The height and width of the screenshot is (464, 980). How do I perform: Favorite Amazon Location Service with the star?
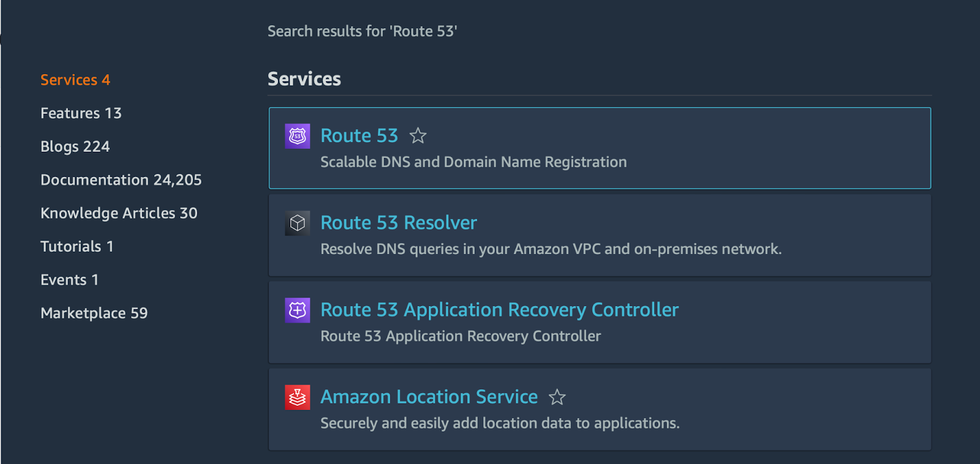coord(557,397)
